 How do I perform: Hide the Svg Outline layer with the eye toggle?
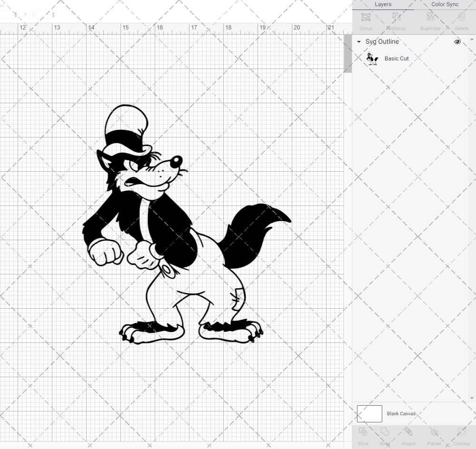(x=457, y=42)
